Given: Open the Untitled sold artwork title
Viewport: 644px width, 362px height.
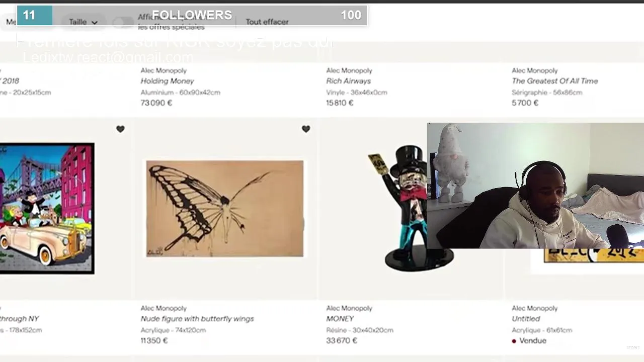Looking at the screenshot, I should pyautogui.click(x=526, y=319).
